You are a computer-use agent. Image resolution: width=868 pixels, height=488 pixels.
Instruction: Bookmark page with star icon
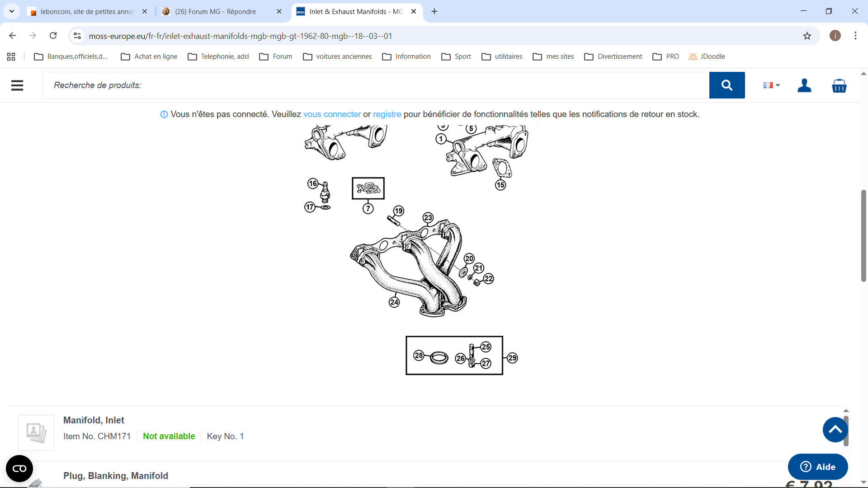tap(807, 36)
